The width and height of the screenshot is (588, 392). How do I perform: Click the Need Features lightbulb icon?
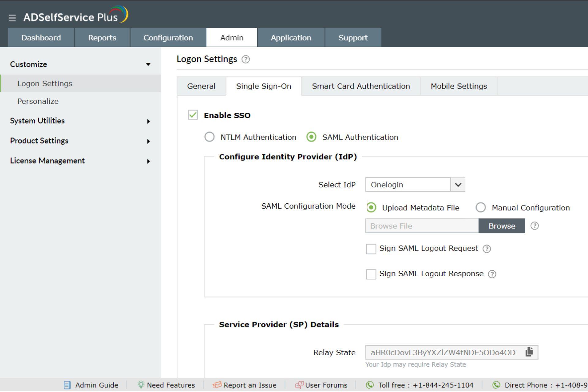point(141,385)
